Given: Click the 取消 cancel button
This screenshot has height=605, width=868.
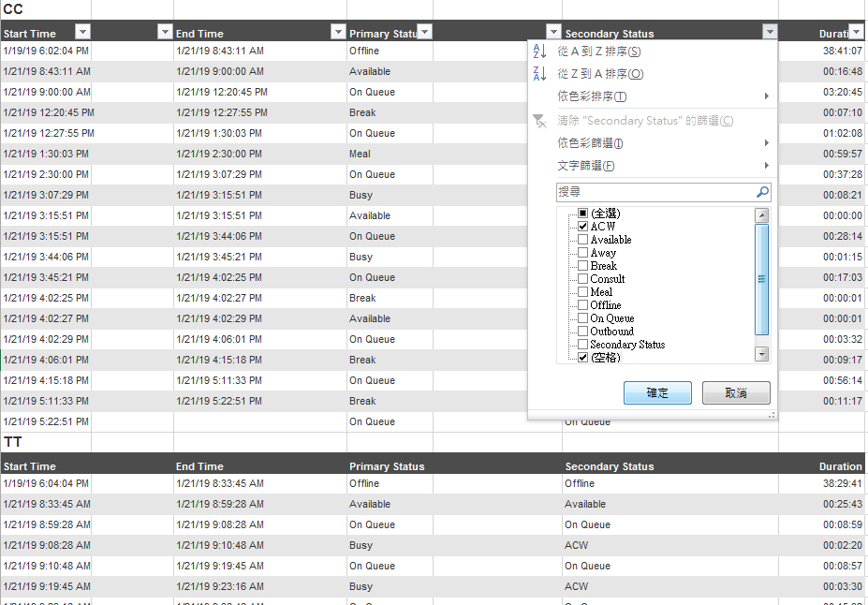Looking at the screenshot, I should [x=736, y=393].
